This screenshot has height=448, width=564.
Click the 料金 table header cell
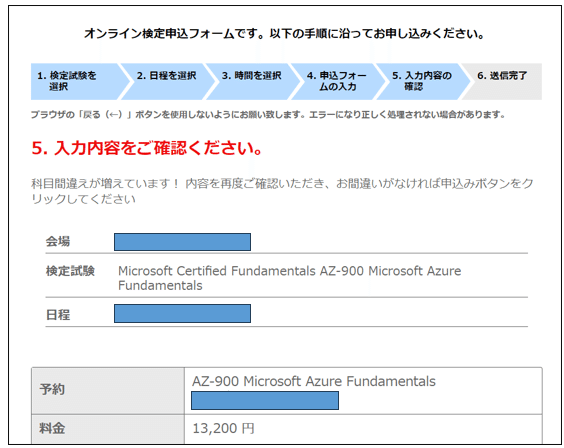[108, 429]
